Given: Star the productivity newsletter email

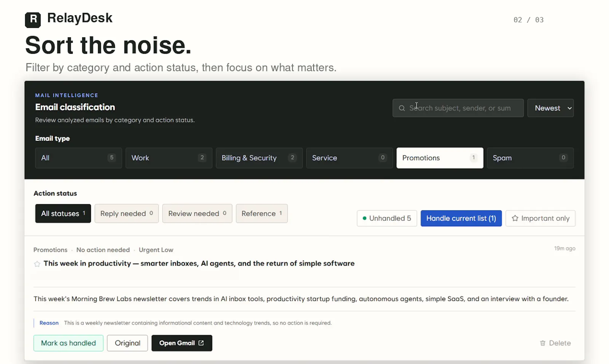Looking at the screenshot, I should (37, 264).
